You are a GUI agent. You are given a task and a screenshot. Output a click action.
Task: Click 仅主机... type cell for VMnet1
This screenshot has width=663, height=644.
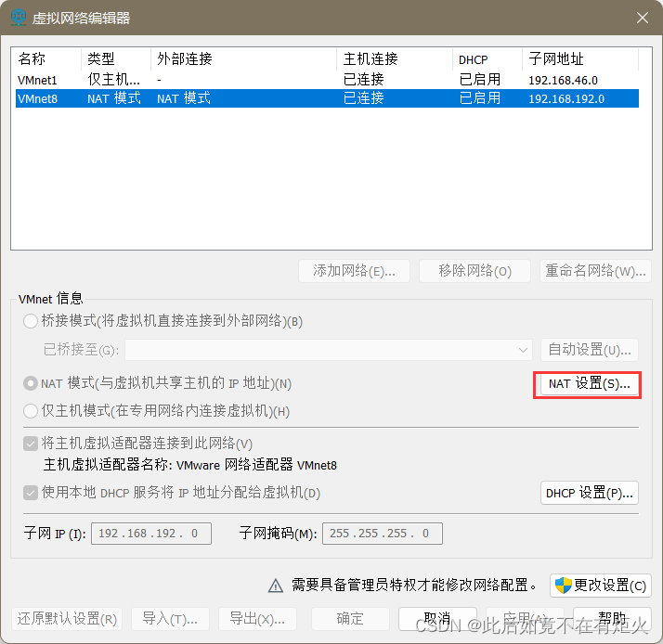pos(113,80)
